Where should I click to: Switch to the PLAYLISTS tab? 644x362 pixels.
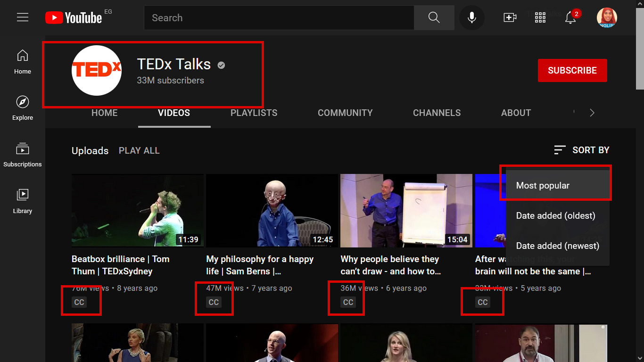(254, 113)
